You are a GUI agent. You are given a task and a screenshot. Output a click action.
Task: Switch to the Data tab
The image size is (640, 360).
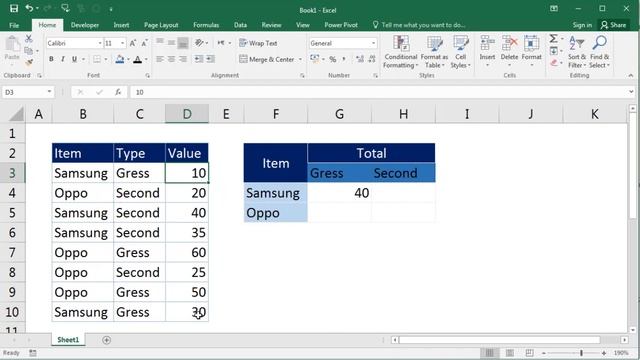[x=240, y=25]
